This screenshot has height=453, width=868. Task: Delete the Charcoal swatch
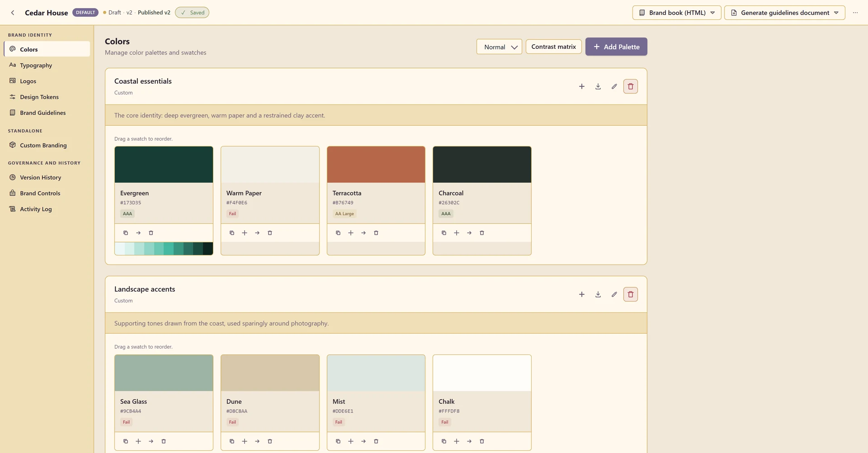[482, 233]
